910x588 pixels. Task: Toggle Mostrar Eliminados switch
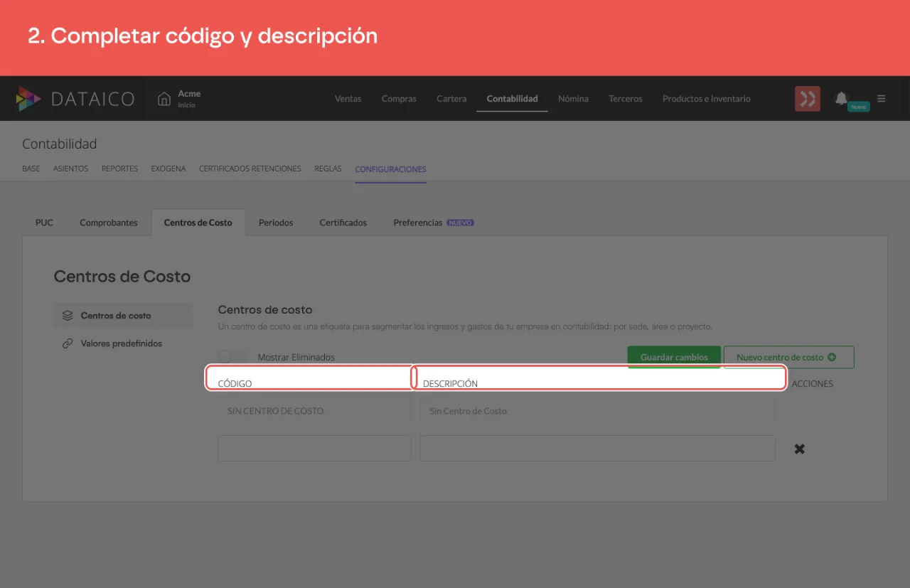tap(234, 357)
